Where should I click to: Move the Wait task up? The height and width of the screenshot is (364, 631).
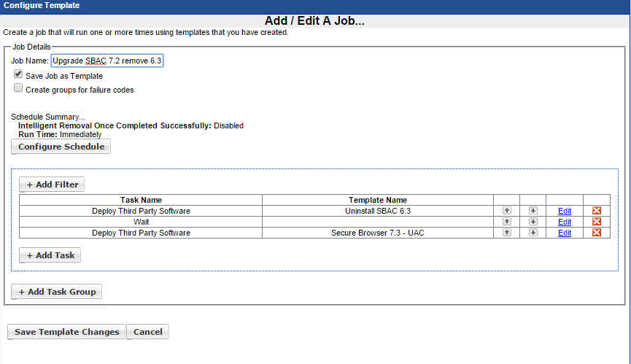tap(507, 222)
